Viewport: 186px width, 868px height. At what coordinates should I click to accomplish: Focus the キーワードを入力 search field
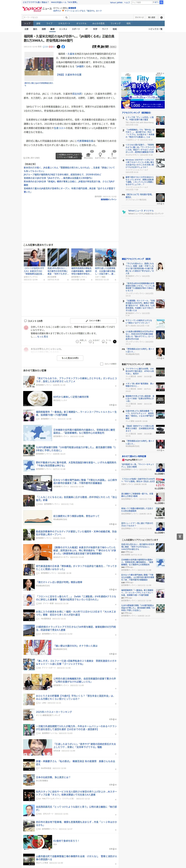(x=43, y=17)
